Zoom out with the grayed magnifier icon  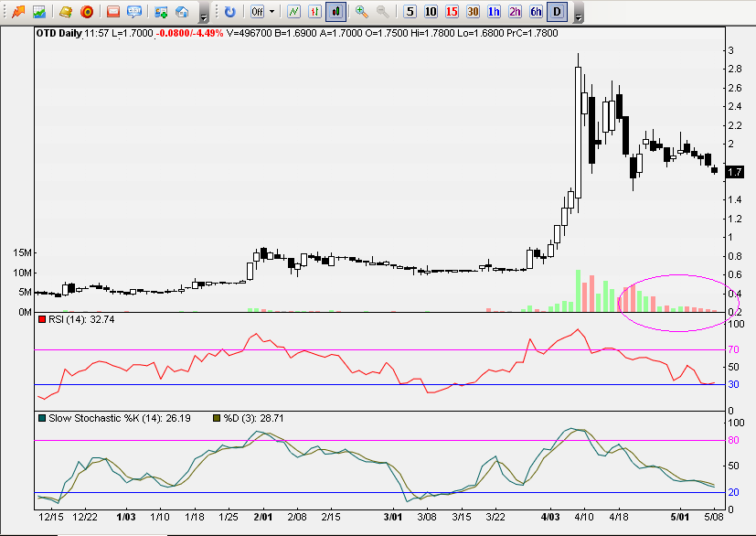click(x=383, y=12)
